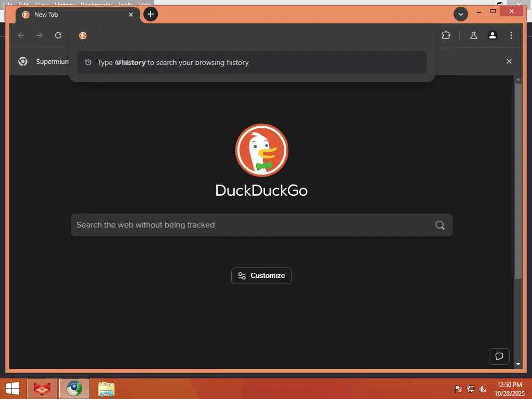The width and height of the screenshot is (532, 399).
Task: Open browser three-dot menu
Action: click(511, 35)
